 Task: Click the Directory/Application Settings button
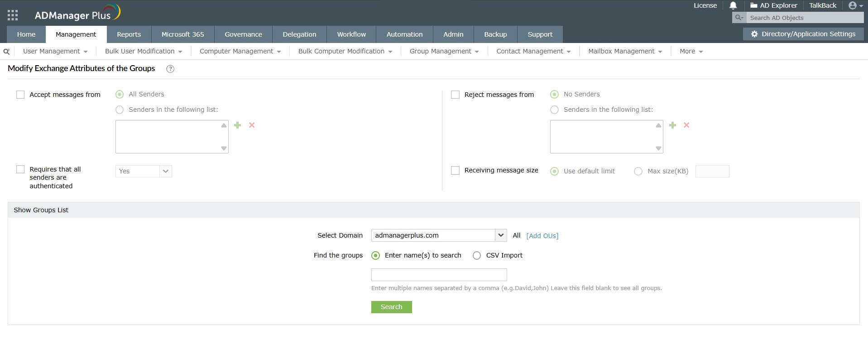point(803,34)
